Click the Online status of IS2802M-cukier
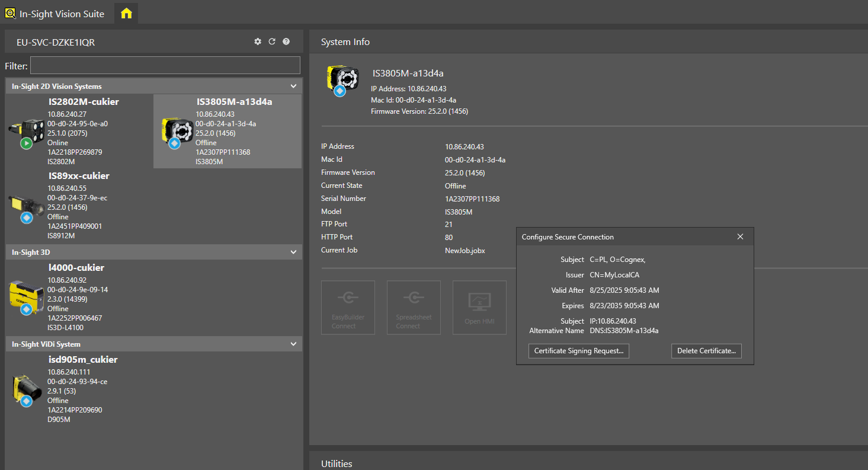This screenshot has width=868, height=470. (x=57, y=143)
